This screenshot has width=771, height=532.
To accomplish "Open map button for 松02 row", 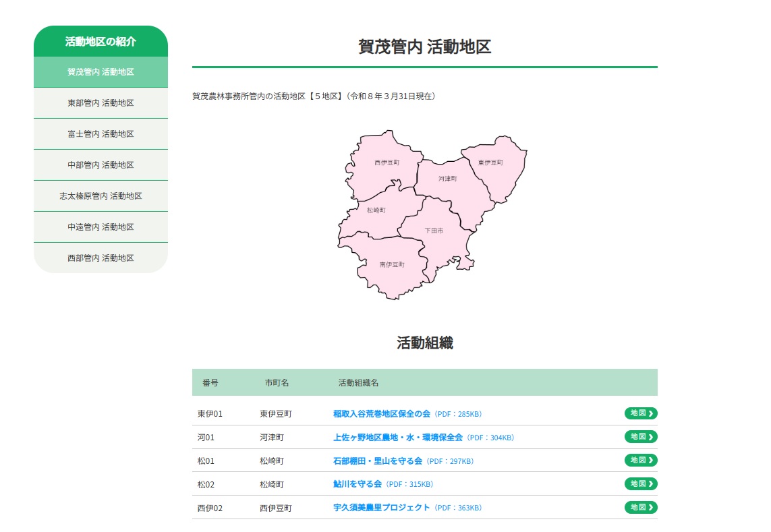I will (x=641, y=484).
